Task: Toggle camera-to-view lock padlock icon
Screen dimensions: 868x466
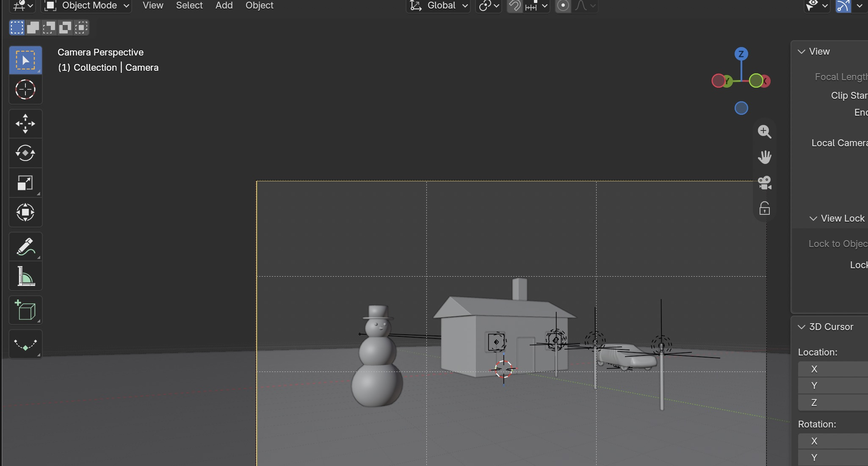Action: [x=764, y=208]
